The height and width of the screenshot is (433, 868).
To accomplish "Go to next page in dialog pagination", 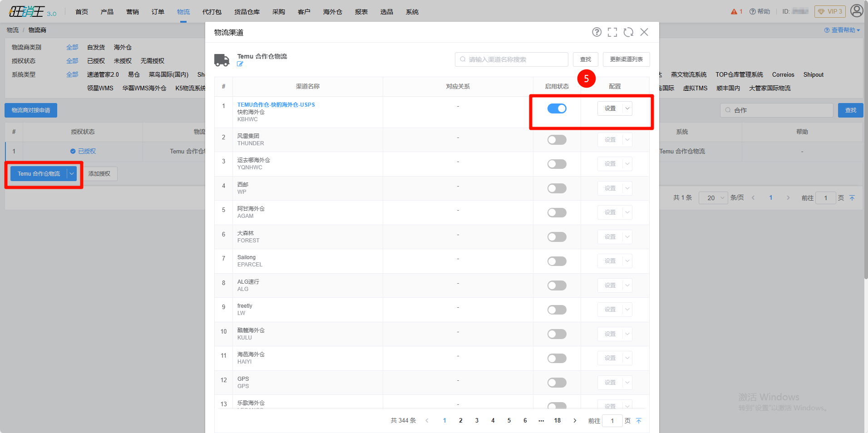I will [575, 421].
